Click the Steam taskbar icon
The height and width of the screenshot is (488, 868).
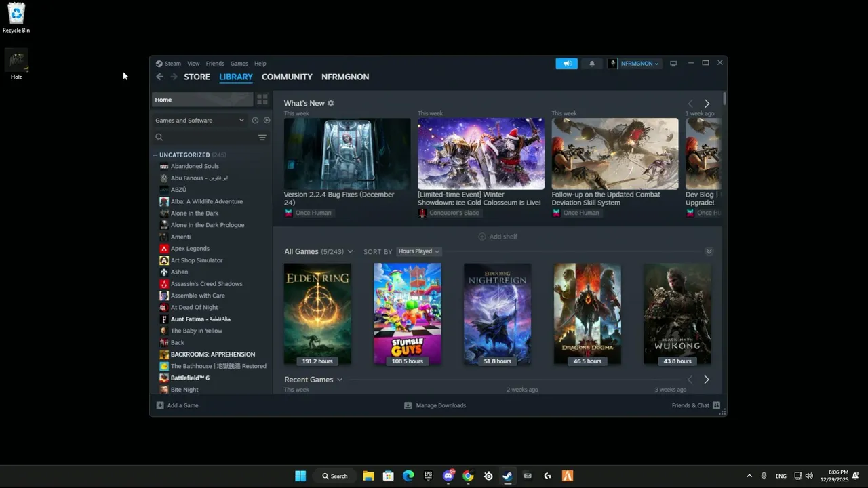point(507,476)
